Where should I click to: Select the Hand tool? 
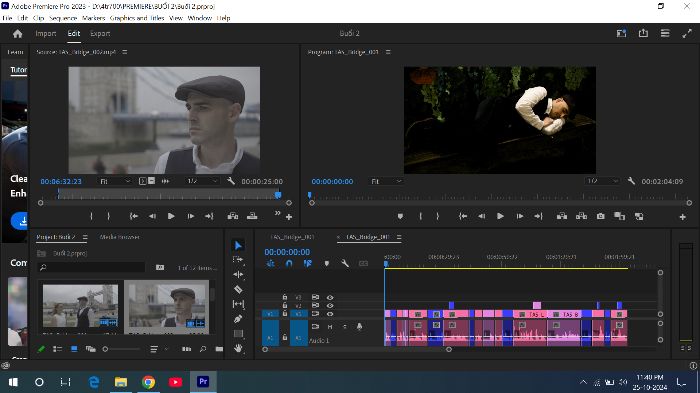click(238, 348)
